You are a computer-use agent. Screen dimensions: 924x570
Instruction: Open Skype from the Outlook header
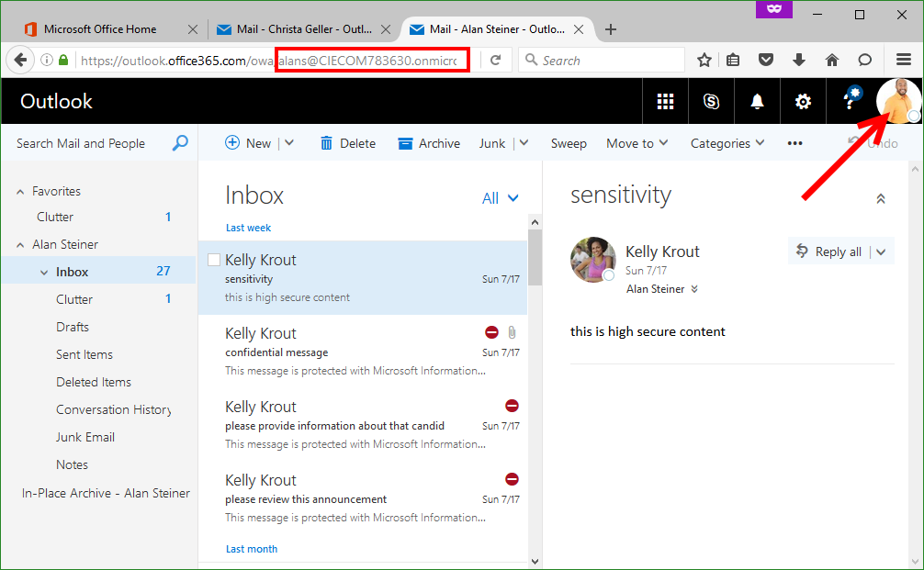click(x=711, y=102)
